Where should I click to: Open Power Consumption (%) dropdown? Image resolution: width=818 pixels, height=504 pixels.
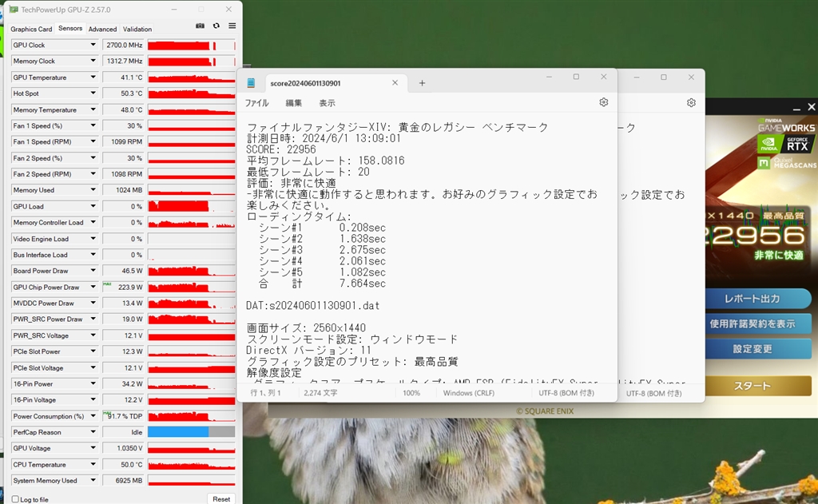click(93, 416)
